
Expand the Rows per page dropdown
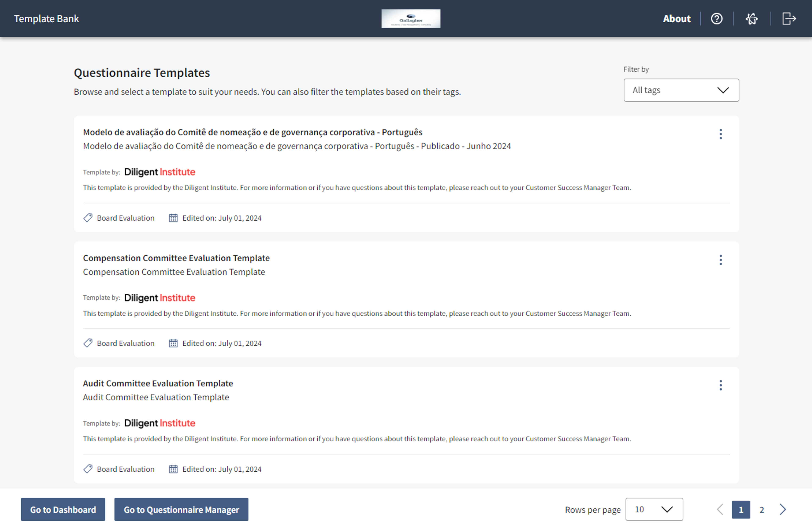654,509
